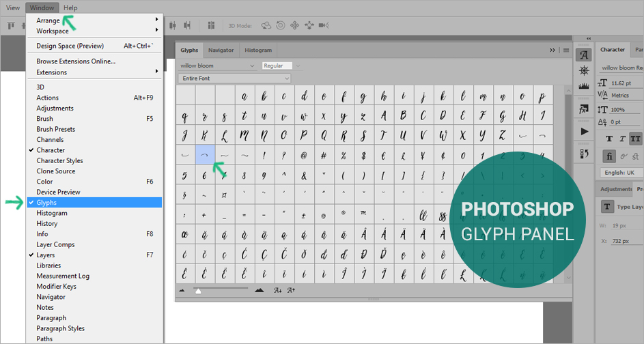The width and height of the screenshot is (644, 344).
Task: Toggle Faux Bold in Character panel
Action: (609, 139)
